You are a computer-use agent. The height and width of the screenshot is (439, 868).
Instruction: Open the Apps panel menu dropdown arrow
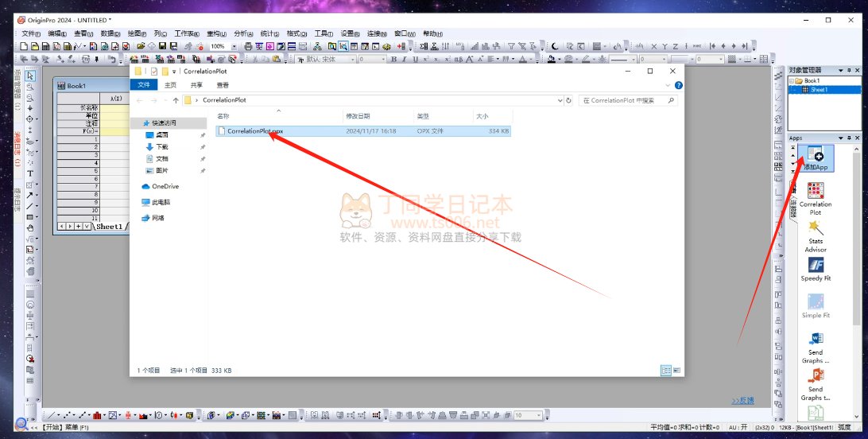pyautogui.click(x=842, y=138)
